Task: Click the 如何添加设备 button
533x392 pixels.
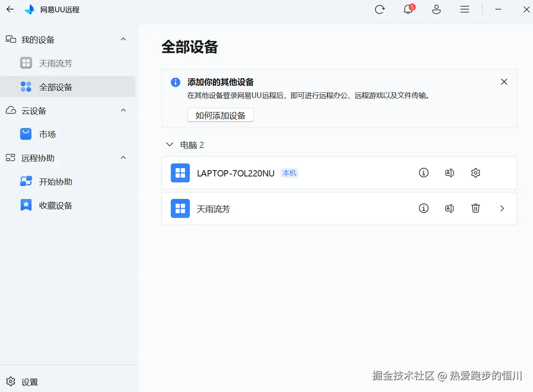Action: pos(220,115)
